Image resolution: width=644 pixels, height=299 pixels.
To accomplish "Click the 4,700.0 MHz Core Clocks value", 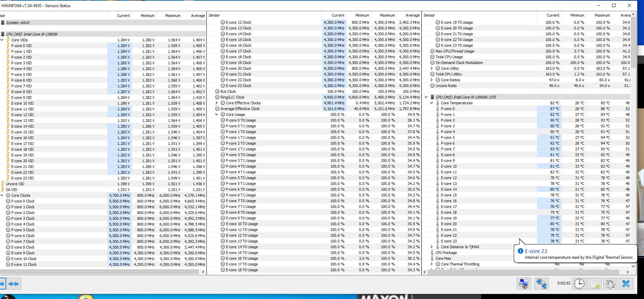I will (x=119, y=195).
